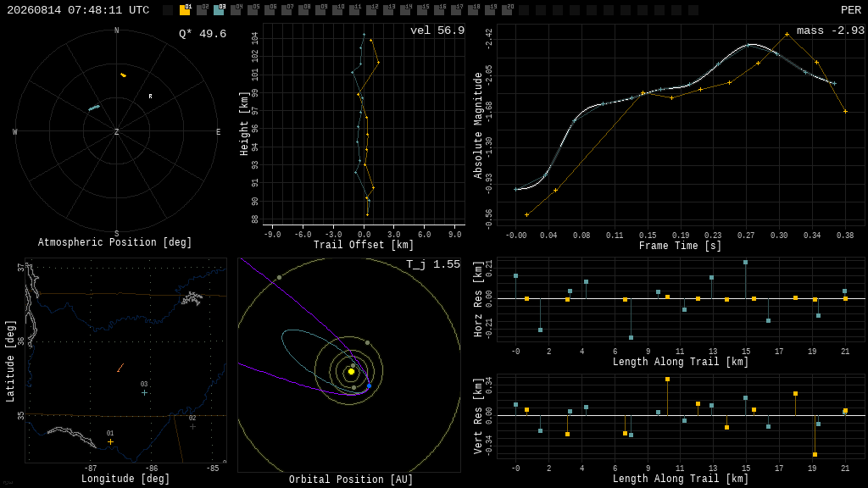Image resolution: width=868 pixels, height=488 pixels.
Task: Select the teal station 03 indicator
Action: coord(220,10)
